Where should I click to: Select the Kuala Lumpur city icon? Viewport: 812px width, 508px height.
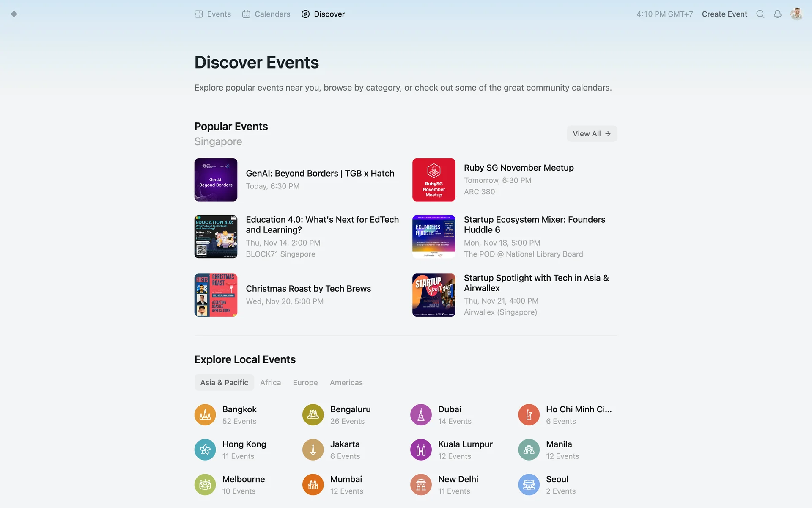coord(421,450)
